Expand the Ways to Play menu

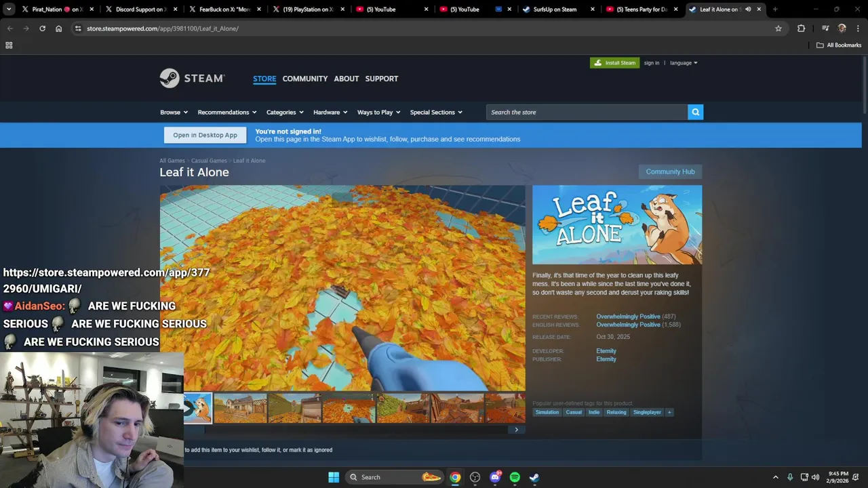tap(379, 113)
